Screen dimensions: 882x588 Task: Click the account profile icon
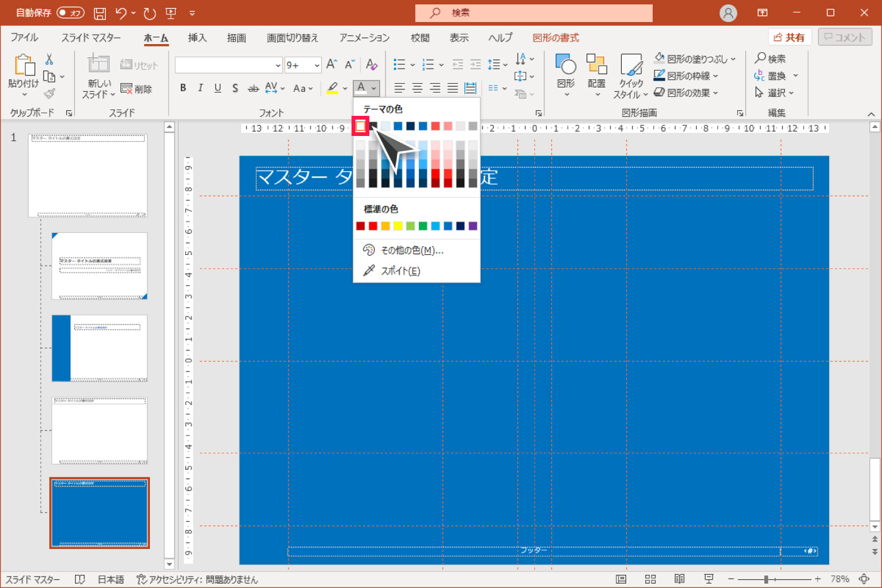(728, 13)
